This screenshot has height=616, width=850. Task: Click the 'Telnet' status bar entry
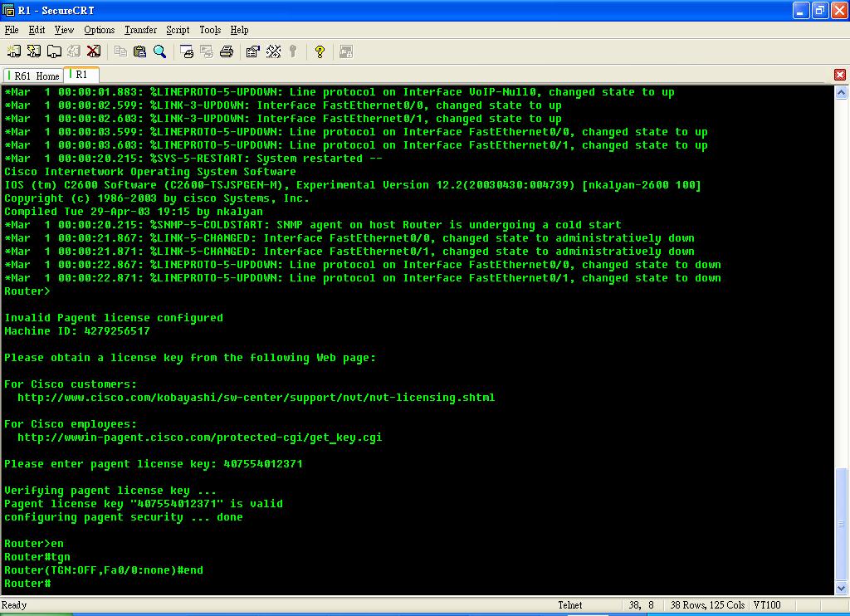(569, 605)
